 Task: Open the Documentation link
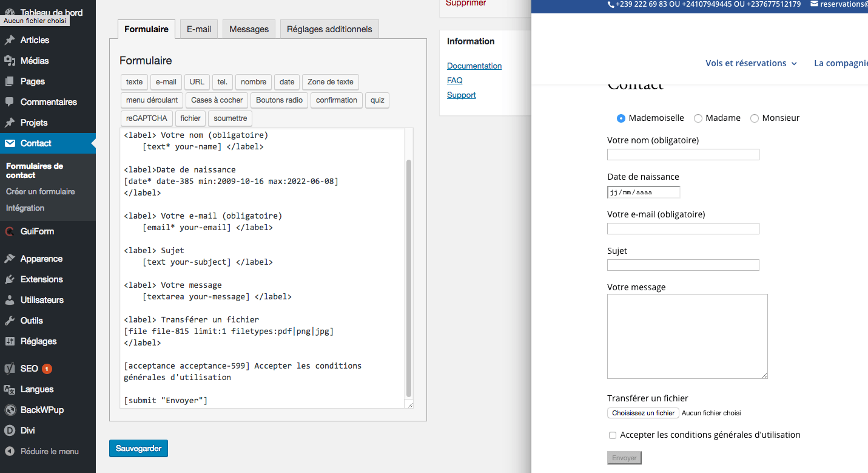pos(474,66)
